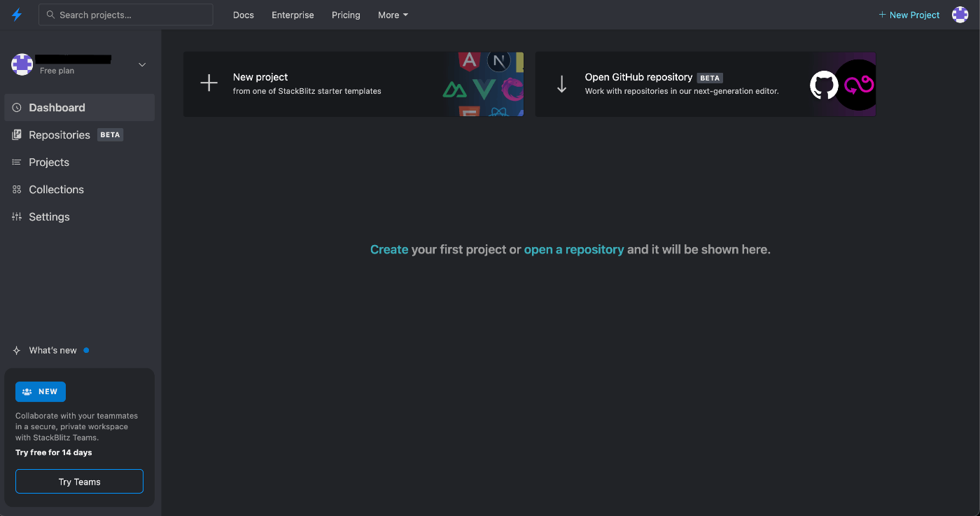
Task: Focus the Search projects field
Action: click(126, 15)
